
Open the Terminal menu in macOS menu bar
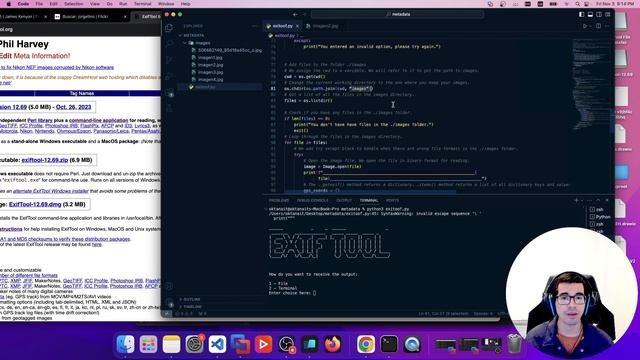click(142, 4)
